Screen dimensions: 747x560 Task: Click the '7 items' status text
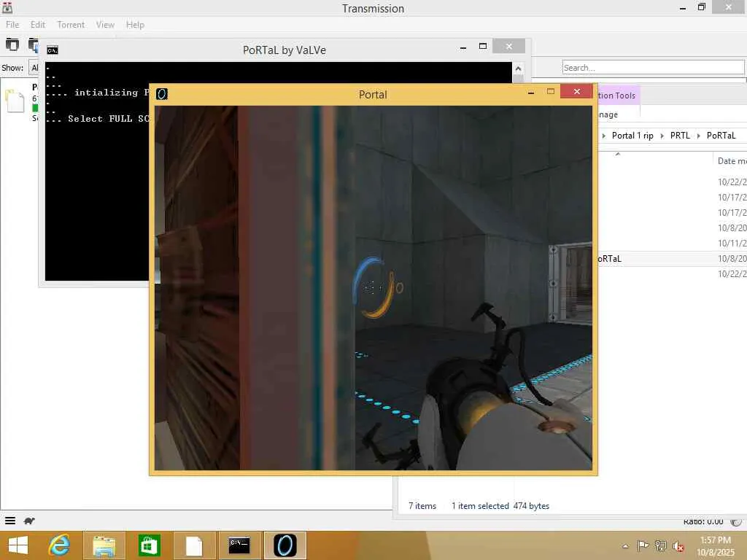(422, 506)
